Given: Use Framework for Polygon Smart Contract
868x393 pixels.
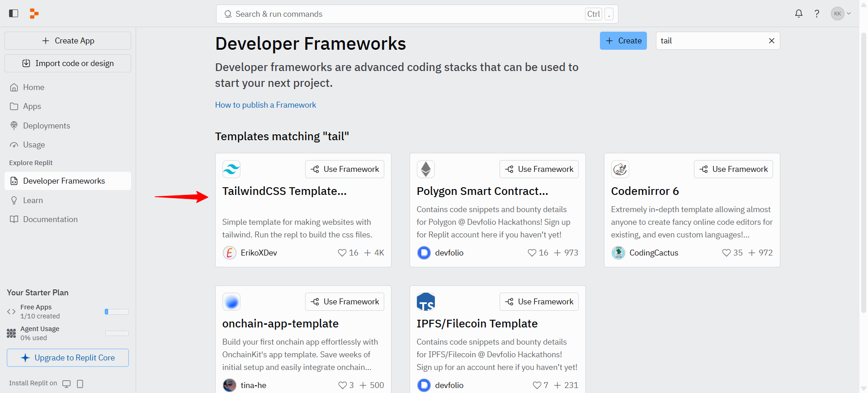Looking at the screenshot, I should coord(539,169).
